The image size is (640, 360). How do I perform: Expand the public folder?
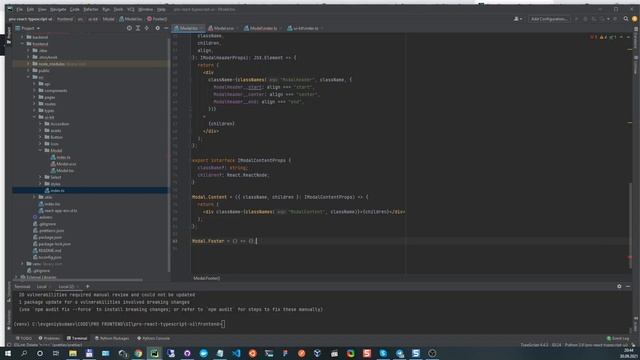tap(29, 71)
